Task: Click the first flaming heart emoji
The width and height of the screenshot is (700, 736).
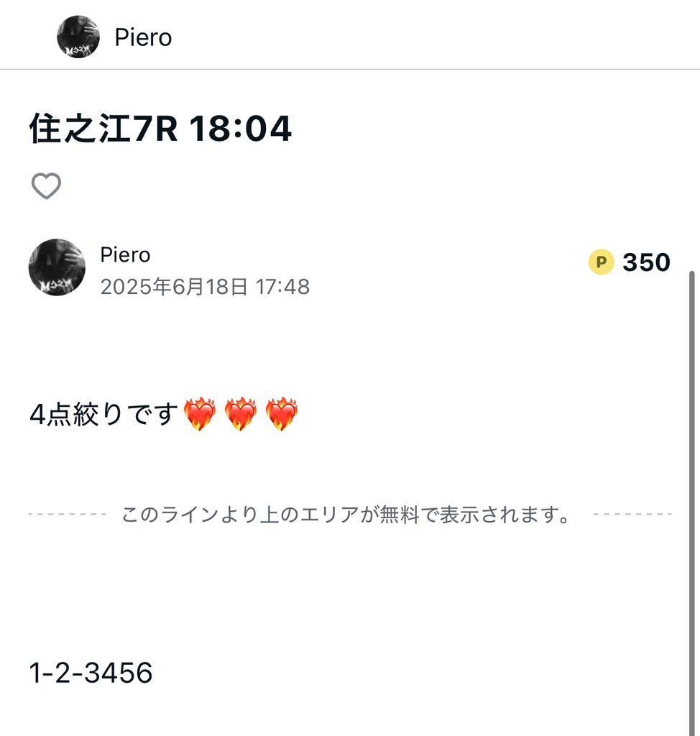Action: pos(200,415)
